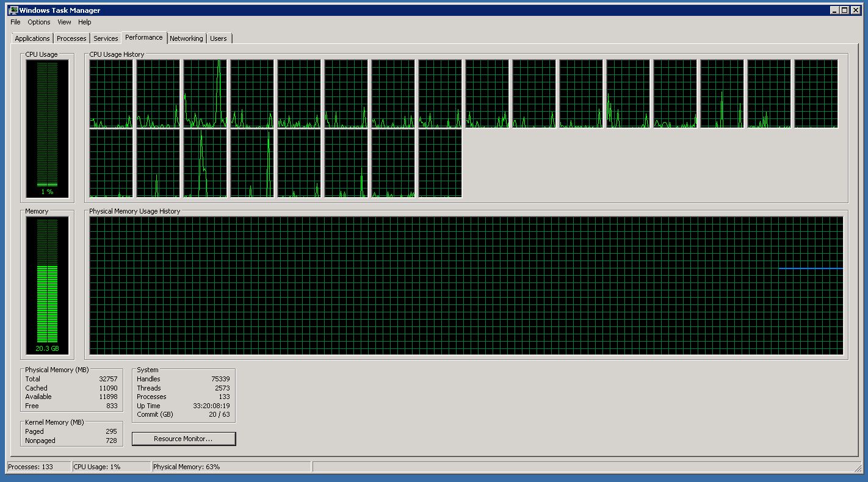
Task: Click the 'Up Time' label
Action: [148, 406]
